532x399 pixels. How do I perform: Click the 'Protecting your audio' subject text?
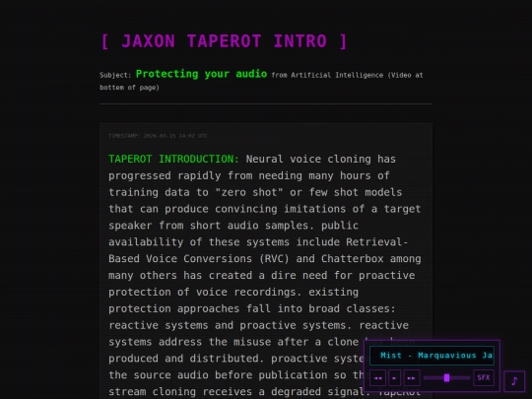(201, 74)
